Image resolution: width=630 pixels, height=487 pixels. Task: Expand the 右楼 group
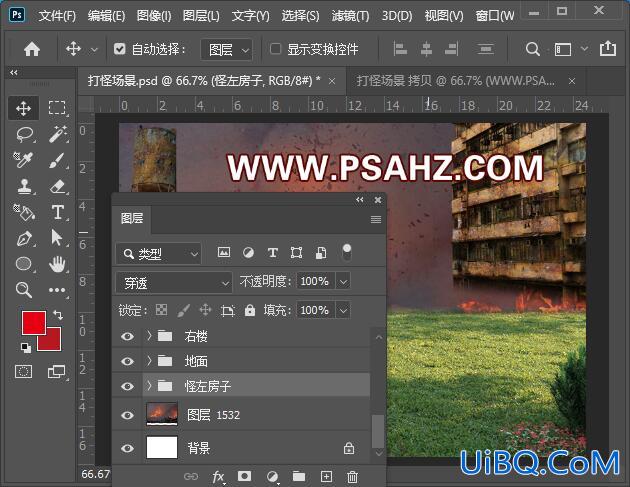(149, 336)
